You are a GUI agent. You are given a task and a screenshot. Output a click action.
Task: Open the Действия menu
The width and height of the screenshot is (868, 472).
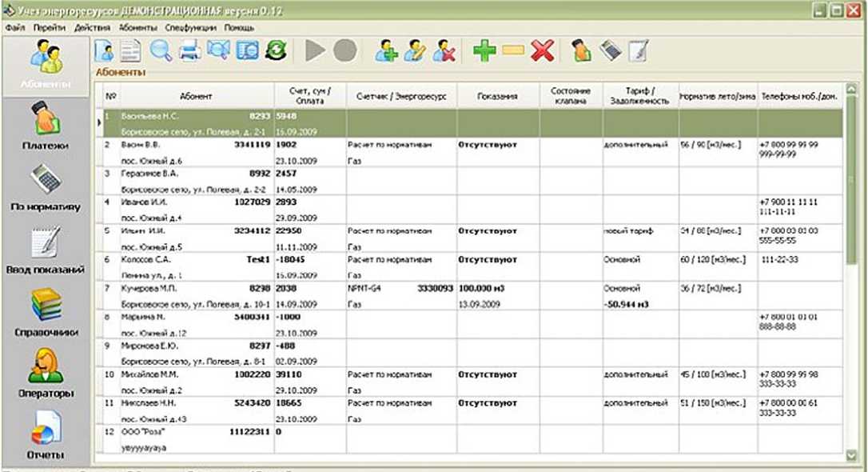coord(90,26)
